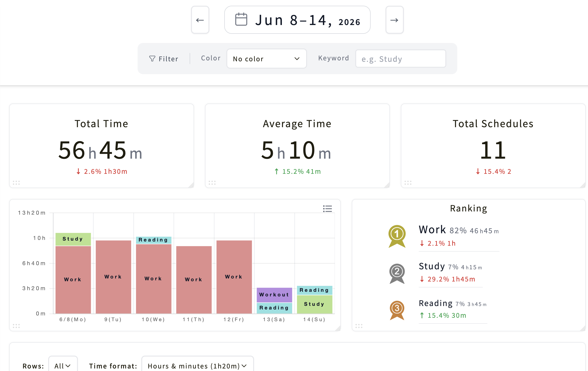Click the 2.6% 1h30m decrease indicator
Viewport: 588px width, 371px height.
102,171
